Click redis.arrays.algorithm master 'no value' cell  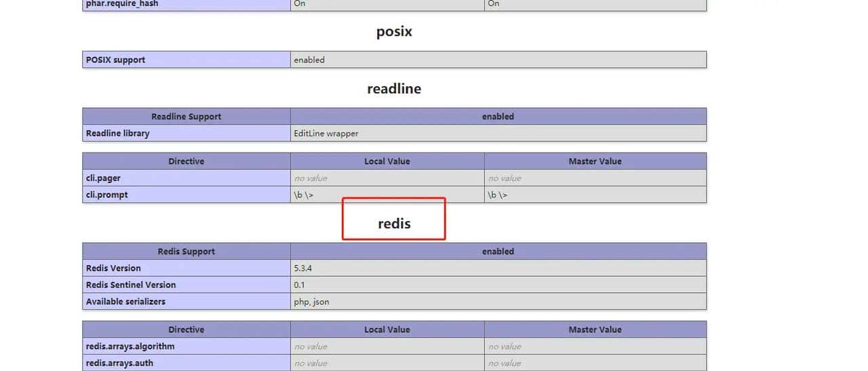(595, 346)
